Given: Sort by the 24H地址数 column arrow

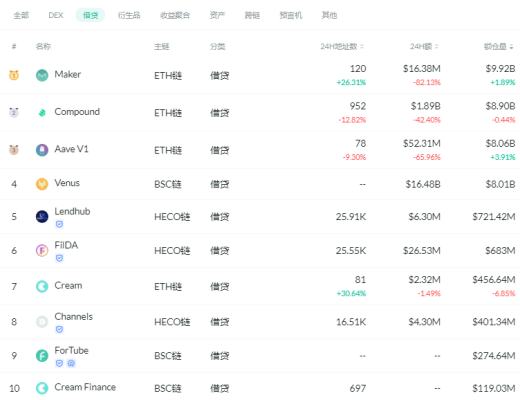Looking at the screenshot, I should tap(362, 47).
